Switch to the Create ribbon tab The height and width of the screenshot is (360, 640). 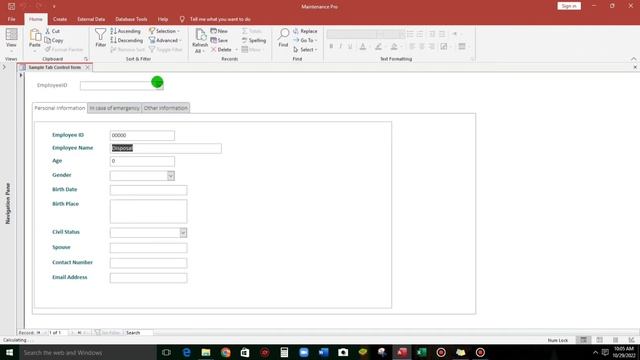(x=60, y=19)
